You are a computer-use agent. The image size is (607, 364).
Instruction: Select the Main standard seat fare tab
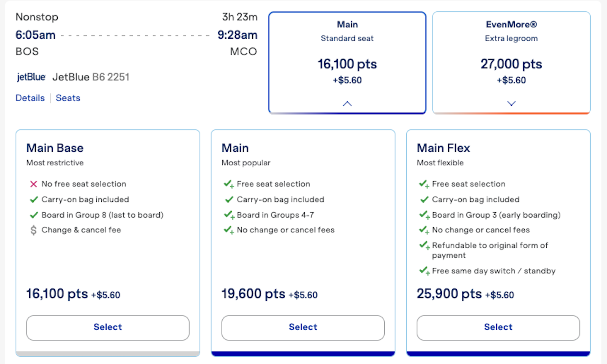(x=347, y=63)
